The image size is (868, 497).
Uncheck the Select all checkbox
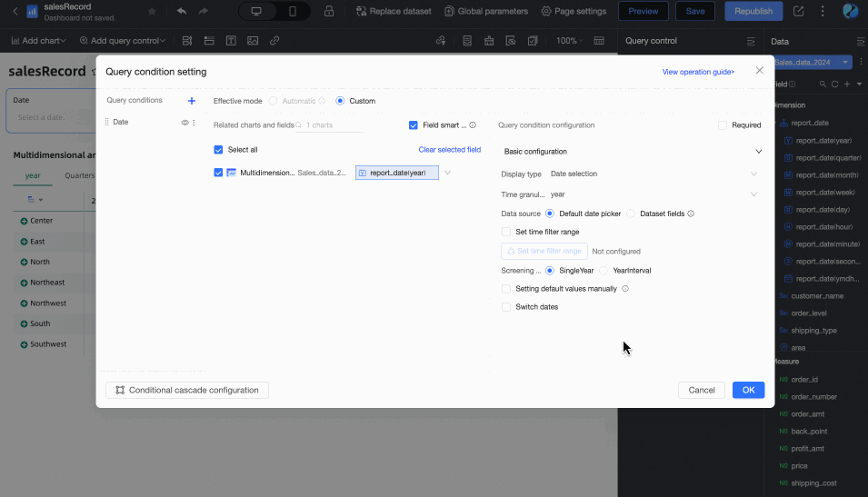[218, 149]
